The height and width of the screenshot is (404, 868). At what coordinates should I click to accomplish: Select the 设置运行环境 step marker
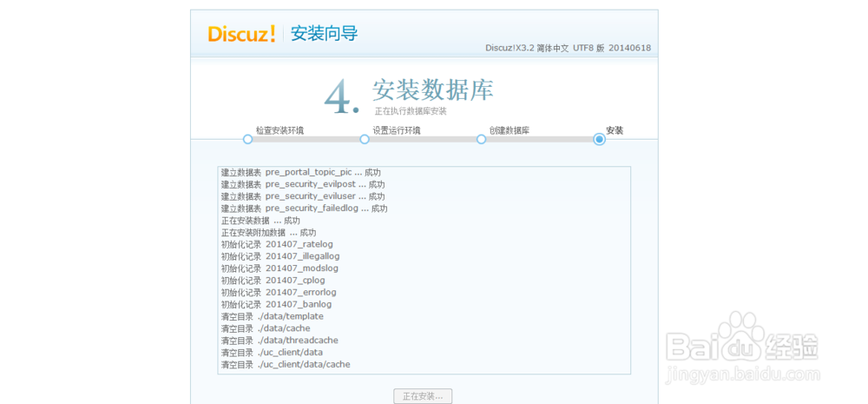click(x=365, y=139)
